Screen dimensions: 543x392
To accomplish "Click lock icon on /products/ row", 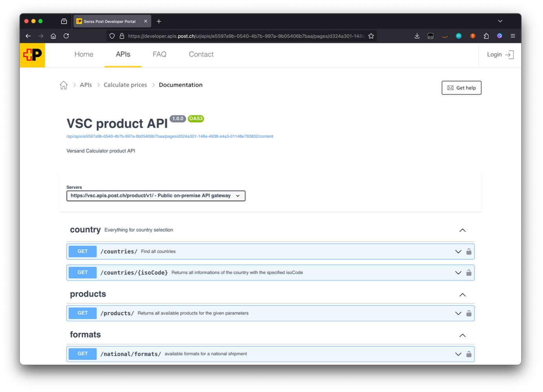I will pos(469,313).
